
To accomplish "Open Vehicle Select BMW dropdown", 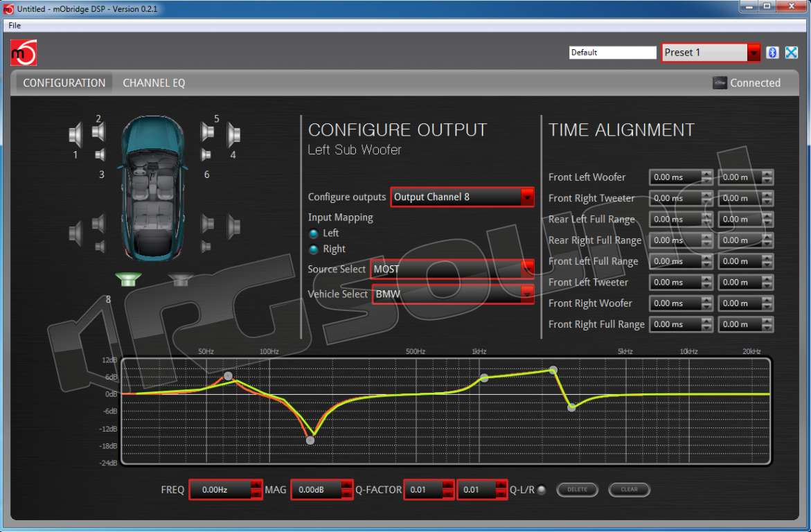I will pos(527,294).
